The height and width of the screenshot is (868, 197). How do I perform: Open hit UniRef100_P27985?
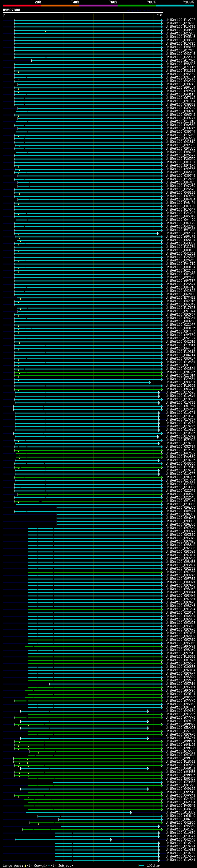(180, 33)
